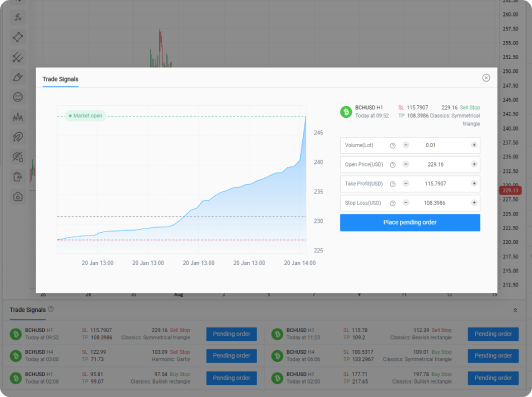The width and height of the screenshot is (532, 397).
Task: Decrease the Open Price(USD) value
Action: [405, 164]
